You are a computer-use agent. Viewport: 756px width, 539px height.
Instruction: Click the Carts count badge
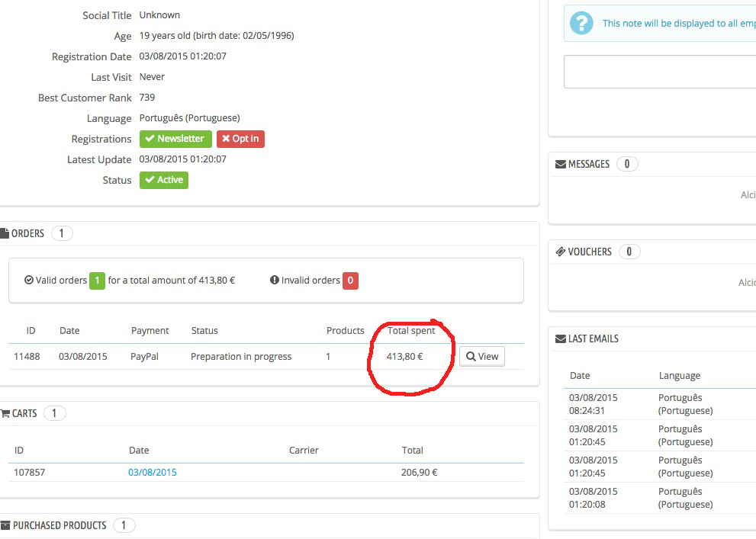(x=54, y=413)
